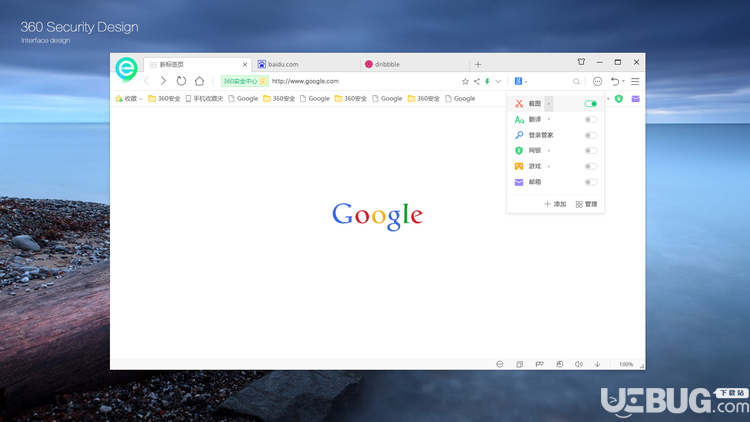
Task: Click the undo closed tab arrow
Action: pos(615,81)
